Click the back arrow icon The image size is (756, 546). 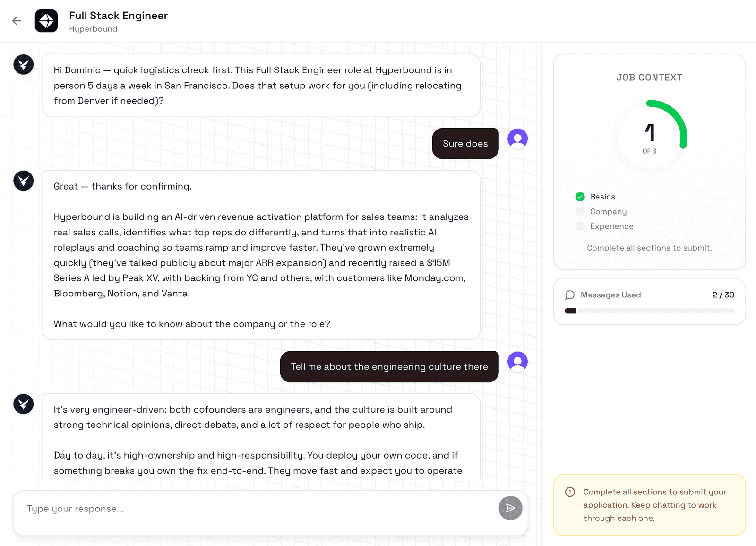17,21
